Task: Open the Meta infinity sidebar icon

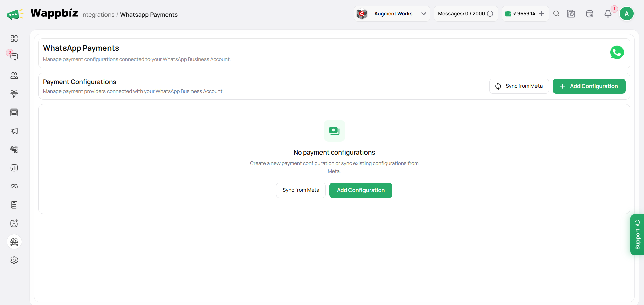Action: pyautogui.click(x=14, y=186)
